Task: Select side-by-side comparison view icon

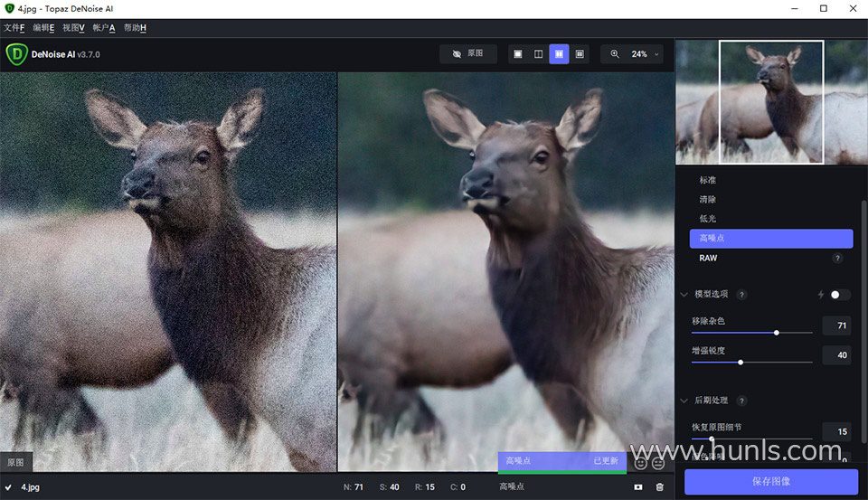Action: tap(559, 54)
